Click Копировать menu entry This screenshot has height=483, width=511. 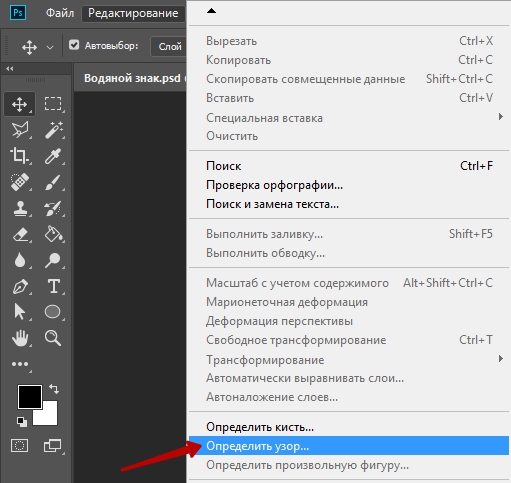(349, 60)
